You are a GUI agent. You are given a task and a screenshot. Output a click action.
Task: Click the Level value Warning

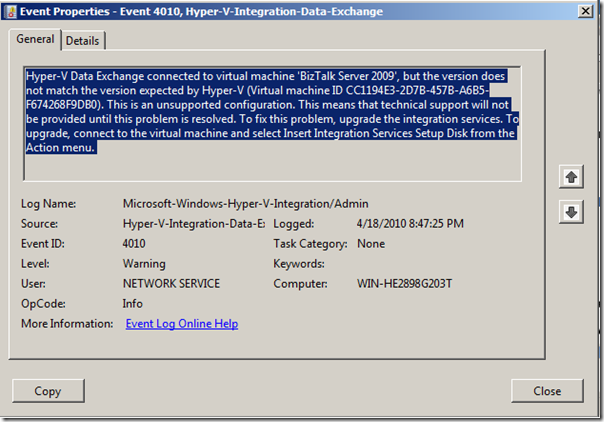(x=146, y=264)
